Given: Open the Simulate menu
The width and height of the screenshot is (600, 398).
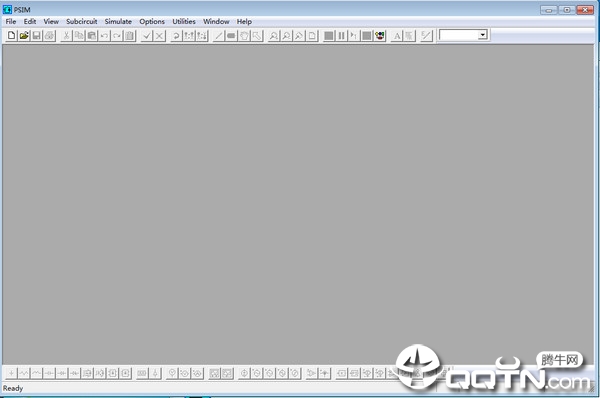Looking at the screenshot, I should (x=118, y=21).
